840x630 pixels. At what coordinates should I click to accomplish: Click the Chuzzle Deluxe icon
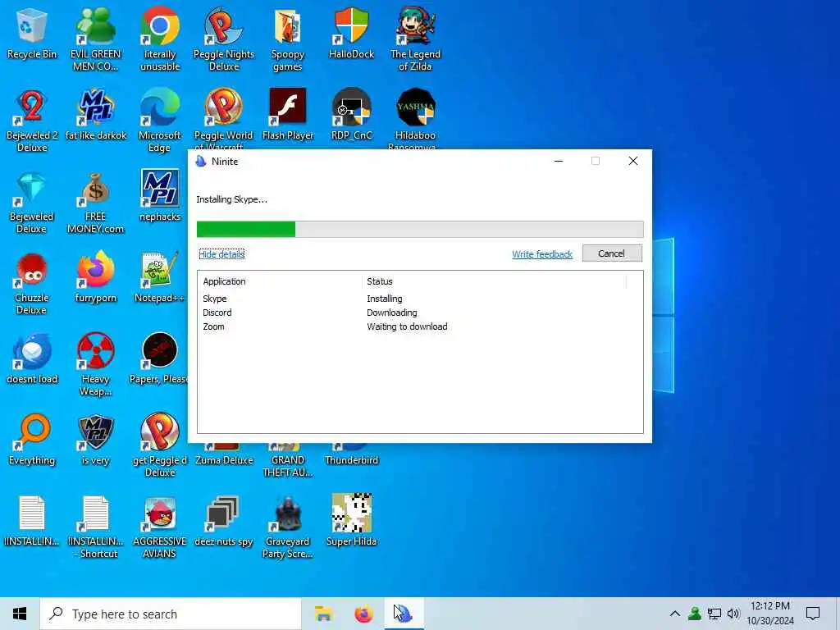[32, 283]
